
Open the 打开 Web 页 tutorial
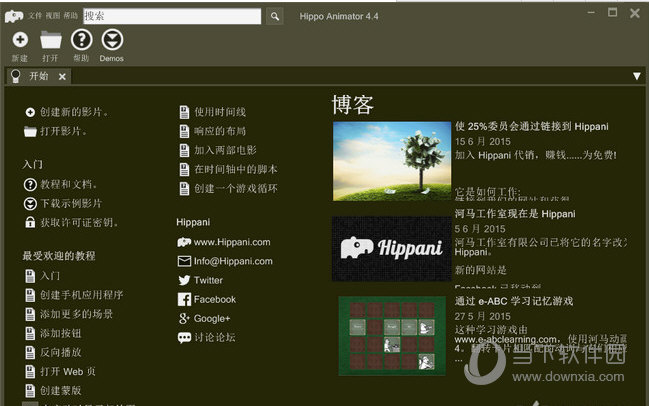point(68,372)
